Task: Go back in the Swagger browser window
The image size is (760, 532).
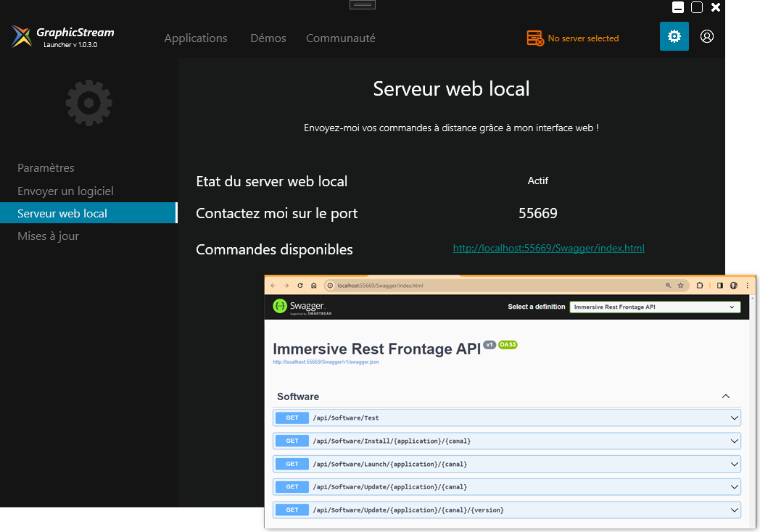Action: 273,286
